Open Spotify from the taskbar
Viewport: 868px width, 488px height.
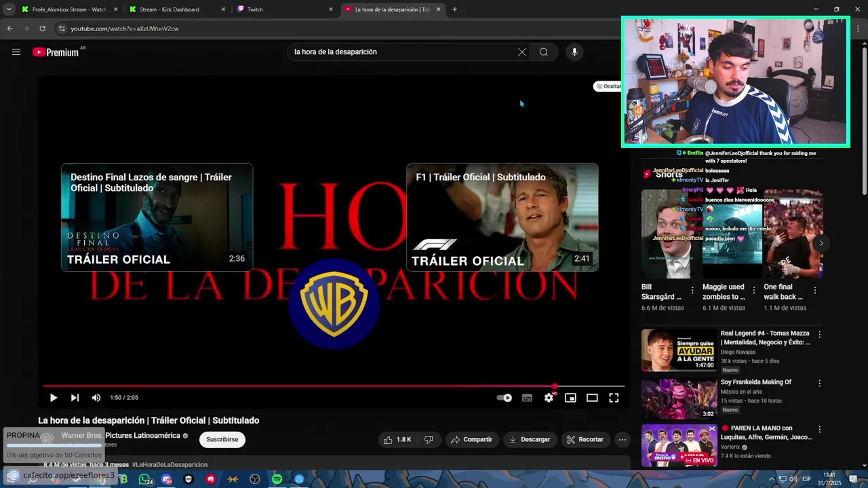tap(277, 479)
